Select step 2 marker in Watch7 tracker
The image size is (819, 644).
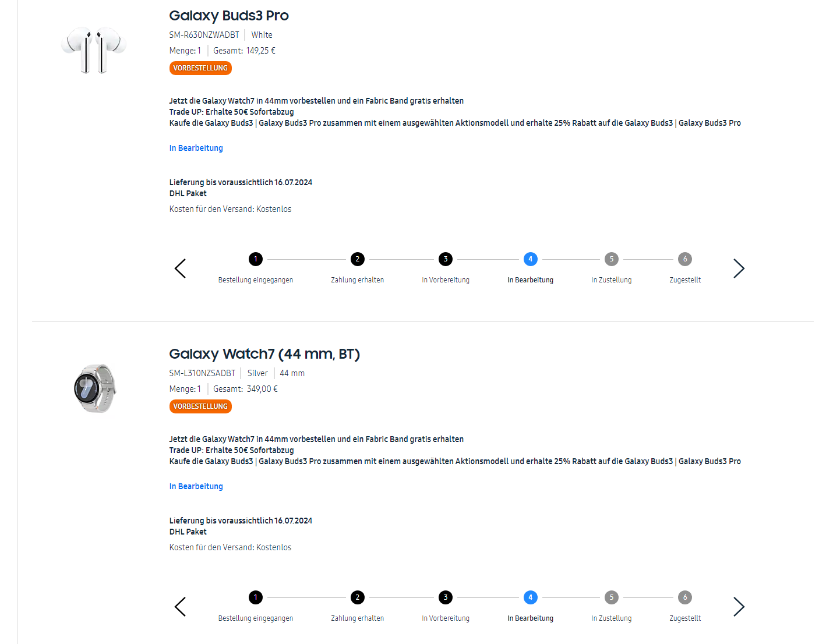click(x=358, y=597)
